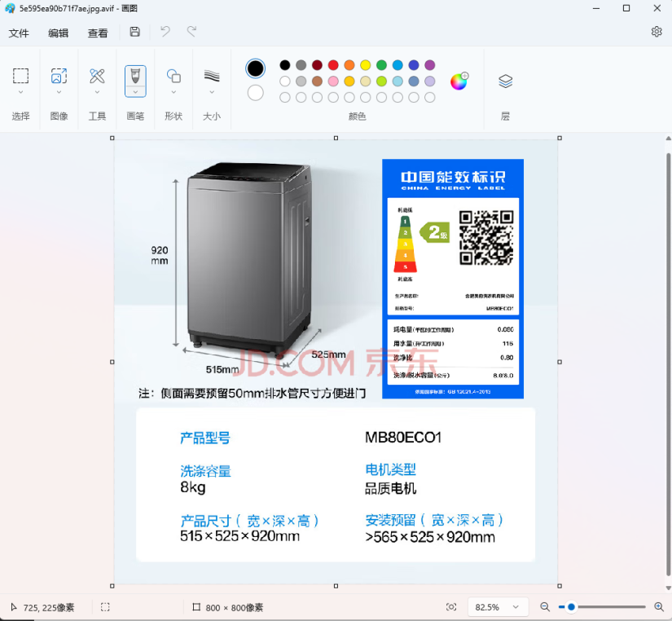Zoom out with the minus magnifier button

[x=544, y=607]
